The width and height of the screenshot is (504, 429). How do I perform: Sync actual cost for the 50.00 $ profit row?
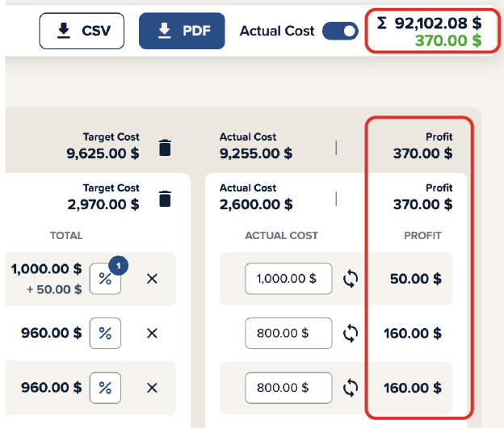tap(351, 279)
